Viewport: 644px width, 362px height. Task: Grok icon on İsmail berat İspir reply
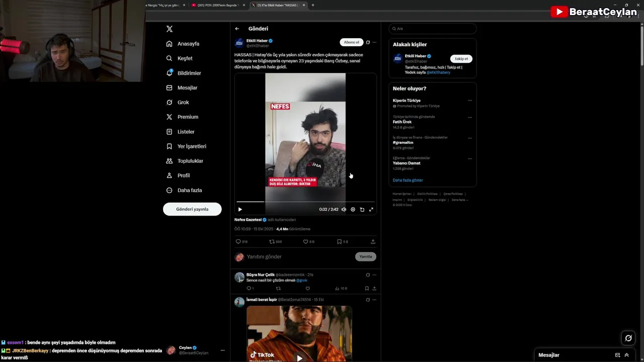point(368,300)
